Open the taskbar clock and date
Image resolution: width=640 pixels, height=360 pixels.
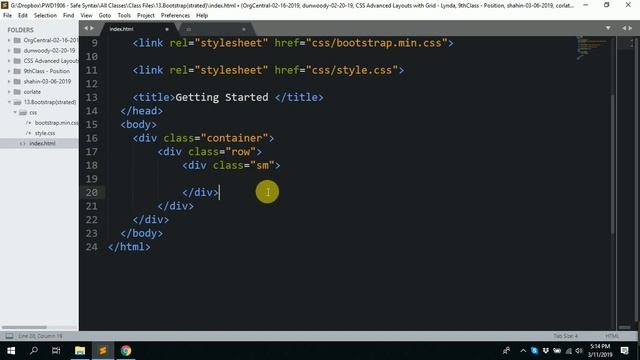pyautogui.click(x=600, y=351)
